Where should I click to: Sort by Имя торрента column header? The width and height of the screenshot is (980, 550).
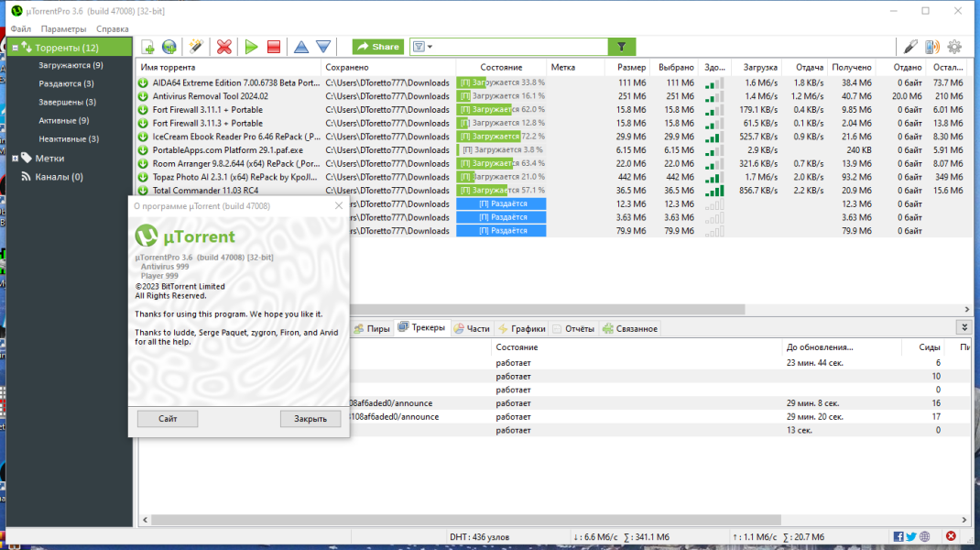click(x=228, y=67)
